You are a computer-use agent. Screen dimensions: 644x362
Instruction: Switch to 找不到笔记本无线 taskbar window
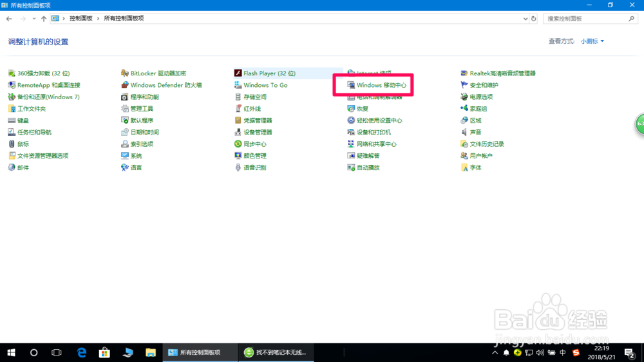pyautogui.click(x=276, y=352)
